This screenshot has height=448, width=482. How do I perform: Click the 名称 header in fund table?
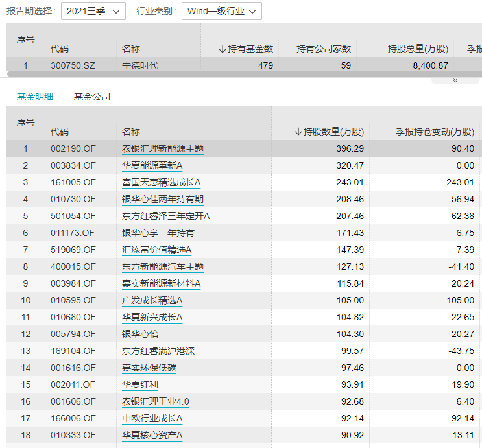tap(131, 132)
